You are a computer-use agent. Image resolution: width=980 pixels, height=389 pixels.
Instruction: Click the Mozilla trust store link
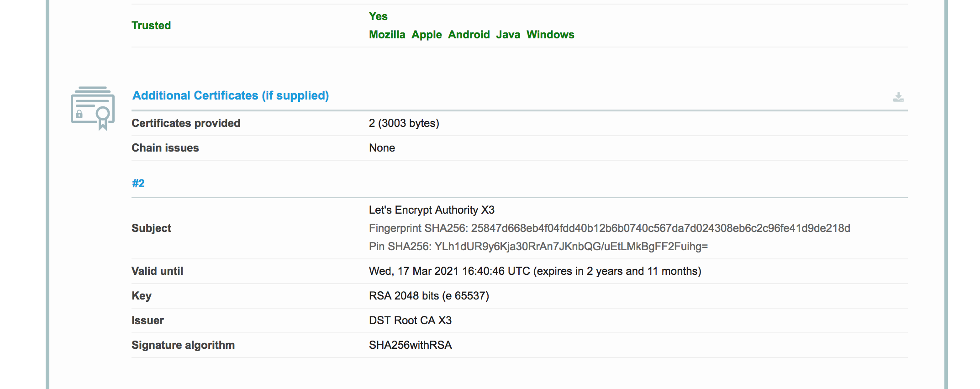click(387, 35)
